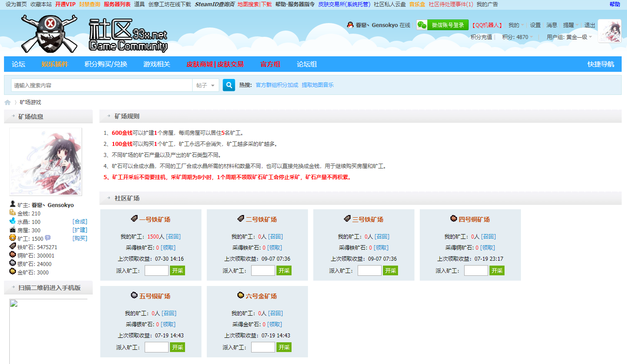The image size is (627, 364).
Task: Click the blue crystal 水晶 icon
Action: [13, 221]
